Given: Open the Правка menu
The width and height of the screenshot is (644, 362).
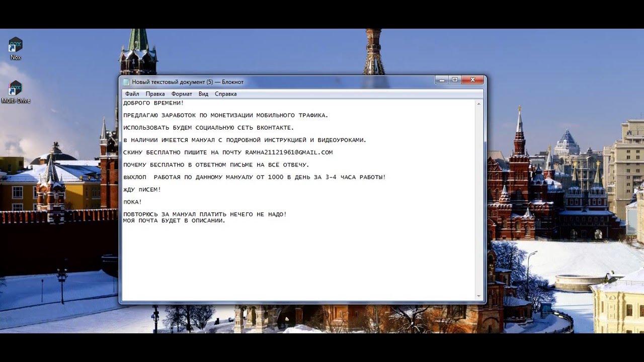Looking at the screenshot, I should click(155, 94).
